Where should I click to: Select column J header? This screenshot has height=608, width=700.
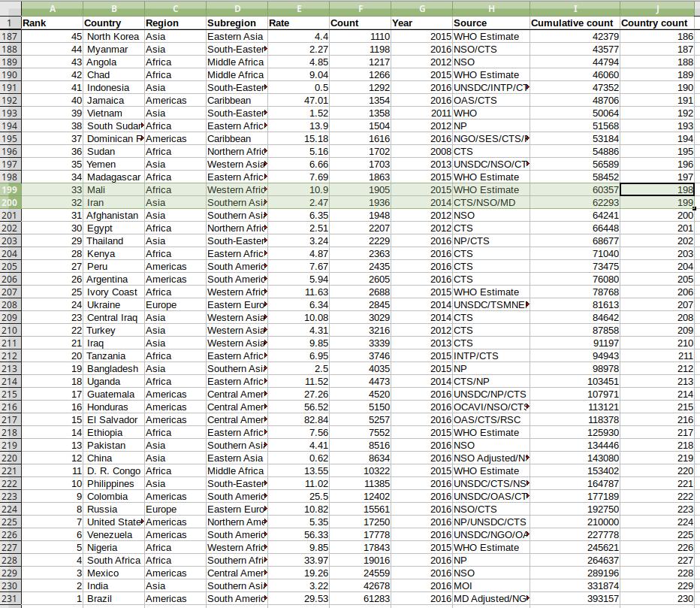click(x=657, y=8)
